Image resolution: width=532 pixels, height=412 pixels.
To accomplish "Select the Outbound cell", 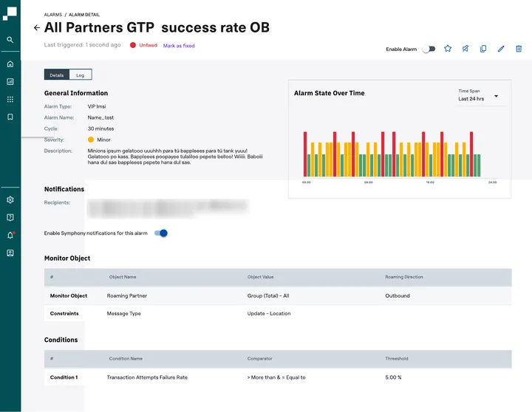I will [398, 295].
